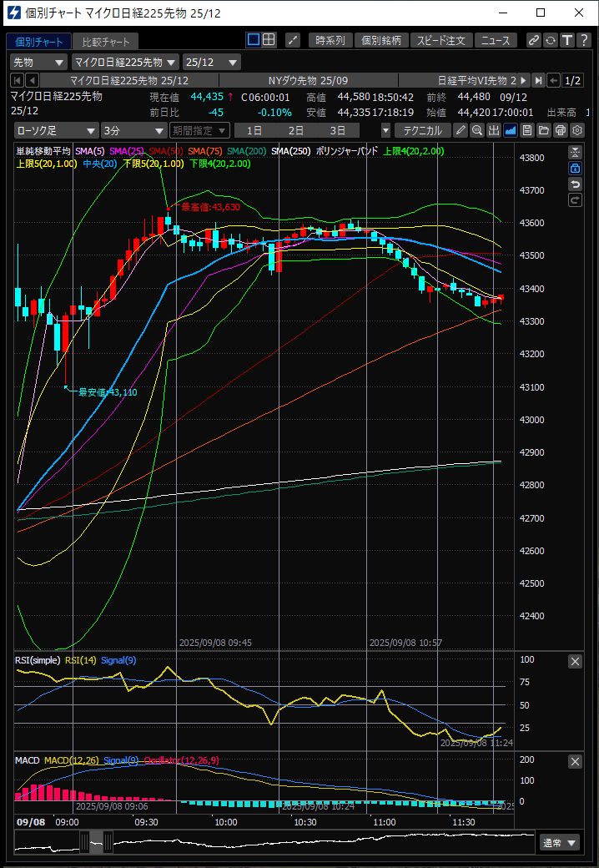Click the RSI(14) legend label
This screenshot has width=599, height=868.
click(x=81, y=660)
